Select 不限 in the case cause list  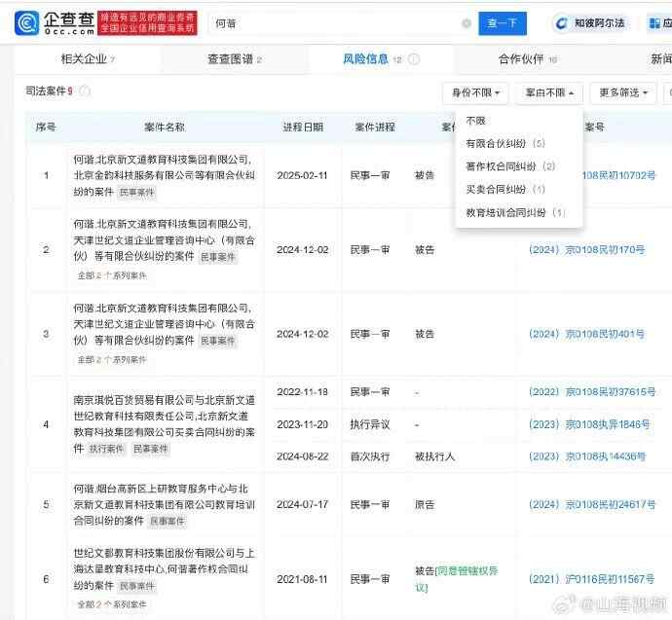[475, 121]
